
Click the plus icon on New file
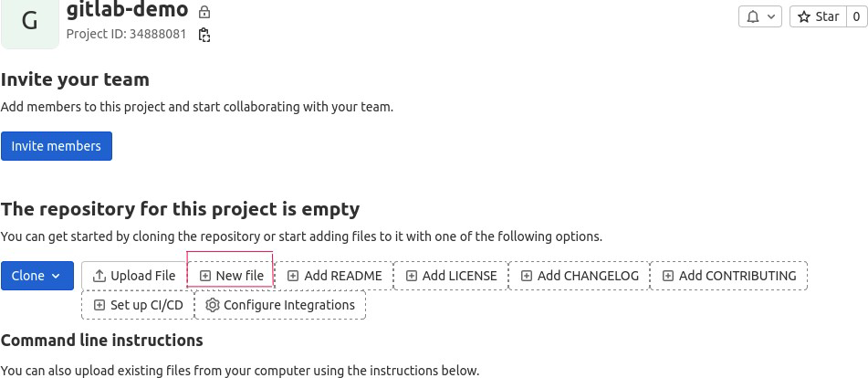tap(205, 276)
